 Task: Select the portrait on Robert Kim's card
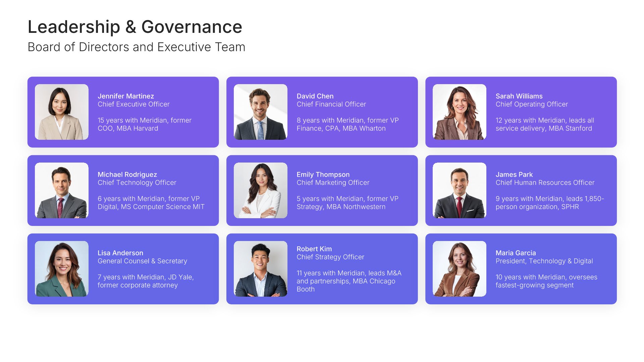261,269
